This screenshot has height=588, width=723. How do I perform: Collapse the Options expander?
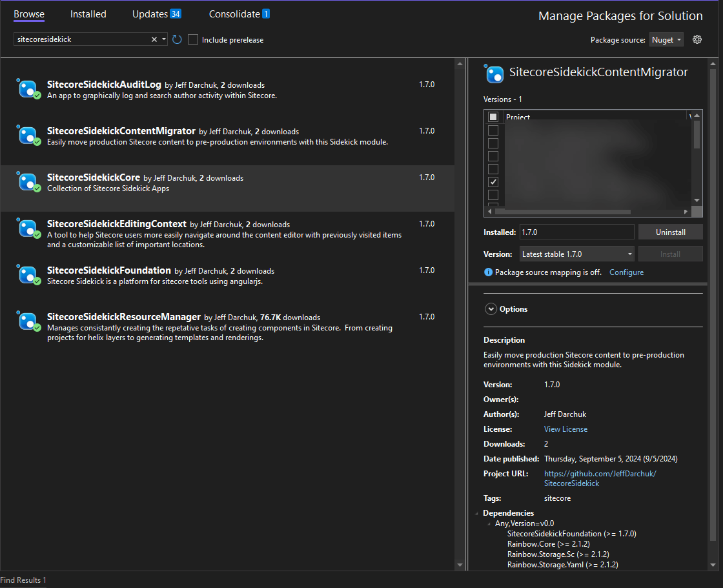click(x=491, y=309)
